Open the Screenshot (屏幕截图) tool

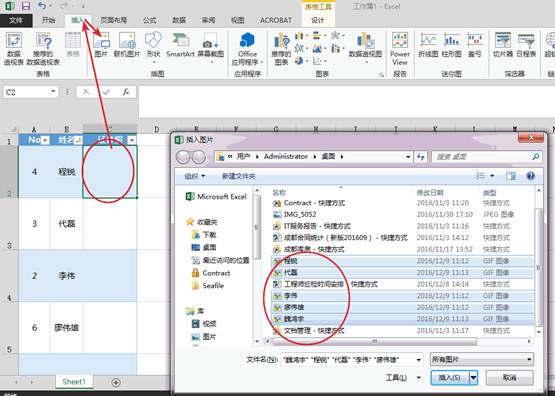coord(211,48)
